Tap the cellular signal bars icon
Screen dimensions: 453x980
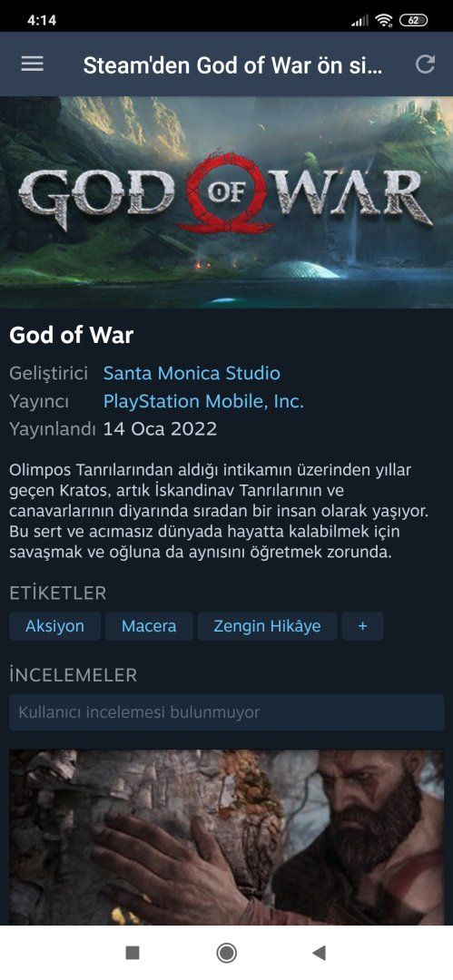(x=359, y=21)
